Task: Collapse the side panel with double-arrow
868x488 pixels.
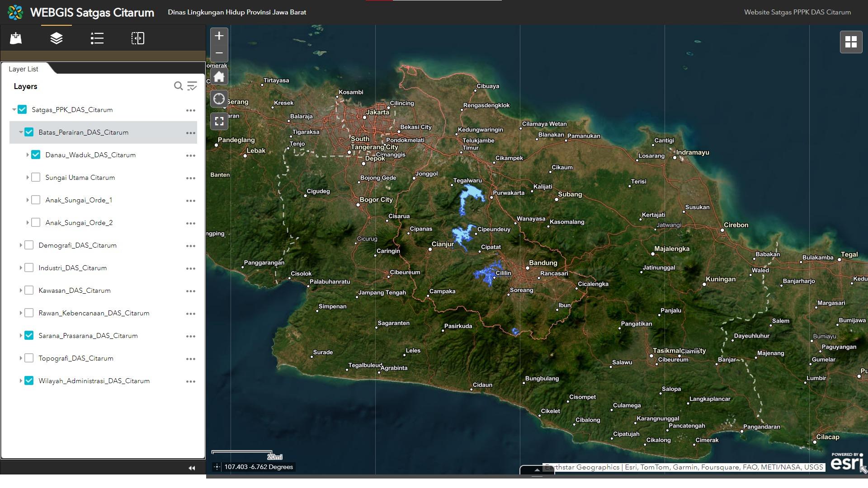Action: pyautogui.click(x=192, y=468)
